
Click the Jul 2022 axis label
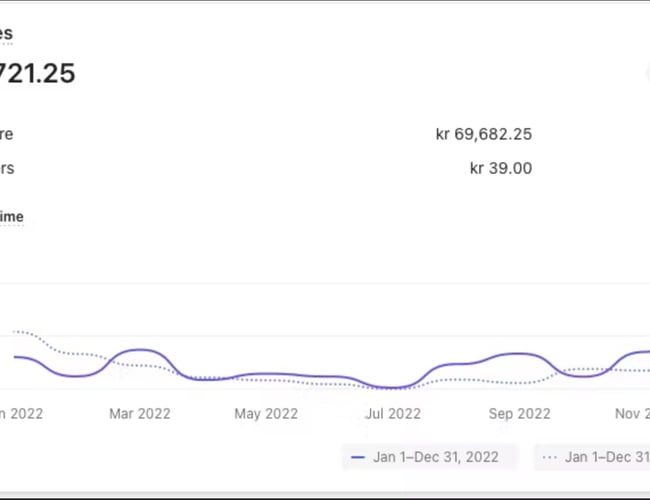pyautogui.click(x=392, y=413)
